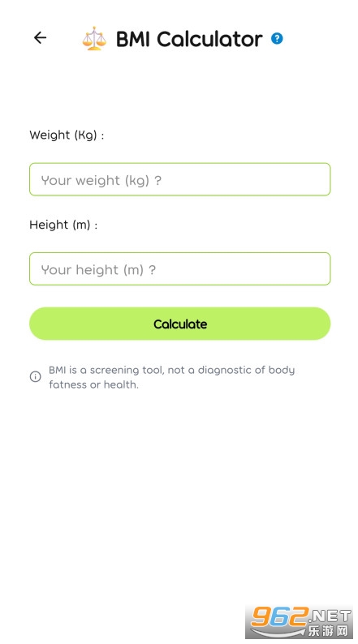358x644 pixels.
Task: Tap the 'Your weight (kg) ?' placeholder
Action: tap(101, 180)
